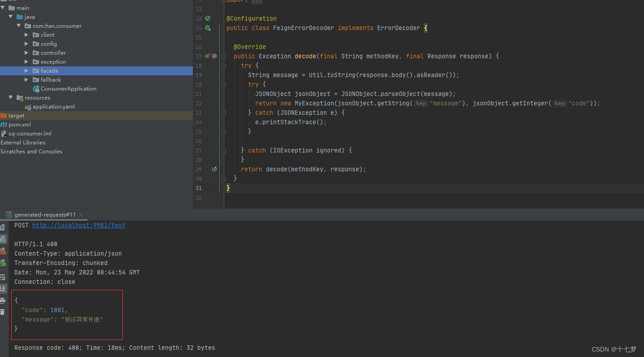Click the com.han.consumer package icon
This screenshot has width=644, height=357.
coord(28,26)
